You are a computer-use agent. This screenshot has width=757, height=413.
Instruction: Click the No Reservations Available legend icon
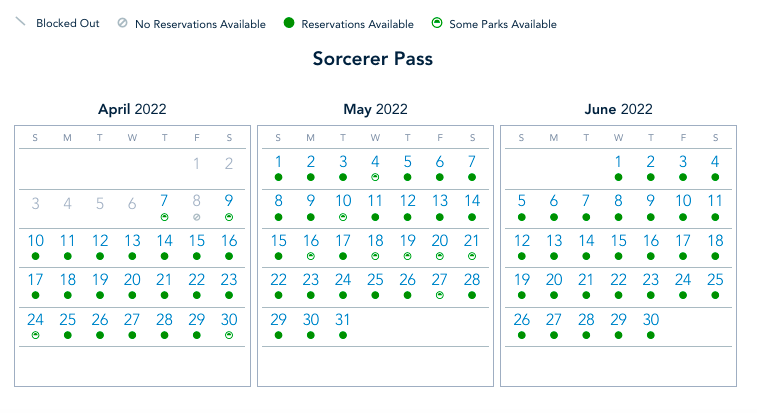[x=121, y=23]
